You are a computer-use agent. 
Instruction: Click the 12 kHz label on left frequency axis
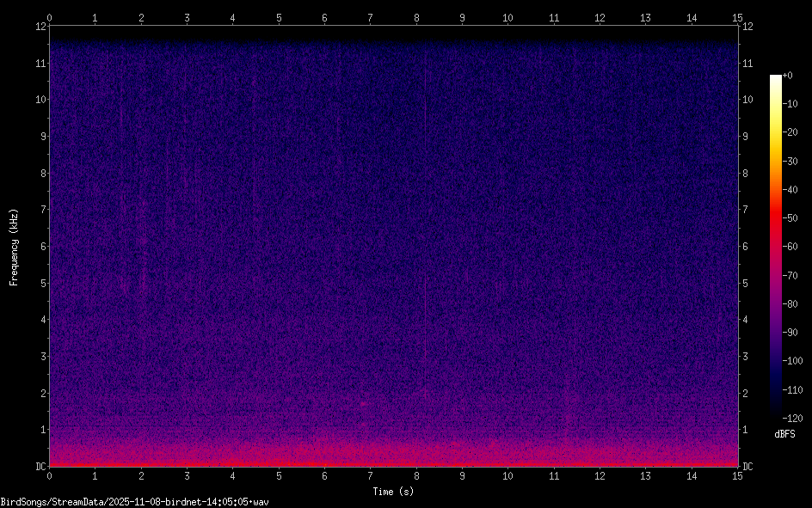point(39,26)
